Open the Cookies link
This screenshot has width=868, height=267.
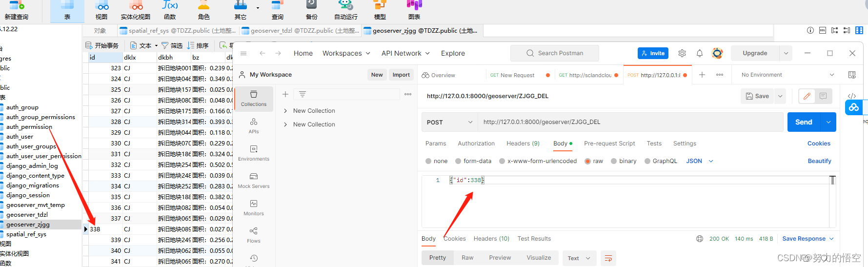[819, 144]
